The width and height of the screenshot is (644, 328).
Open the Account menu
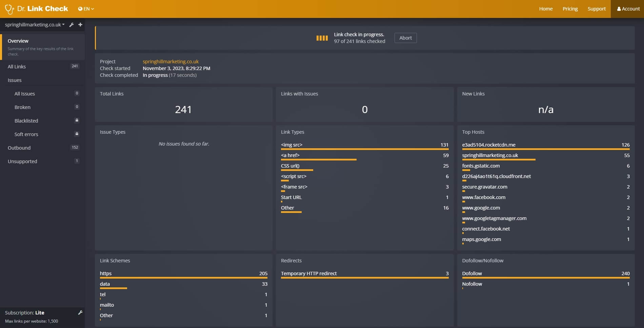click(628, 9)
